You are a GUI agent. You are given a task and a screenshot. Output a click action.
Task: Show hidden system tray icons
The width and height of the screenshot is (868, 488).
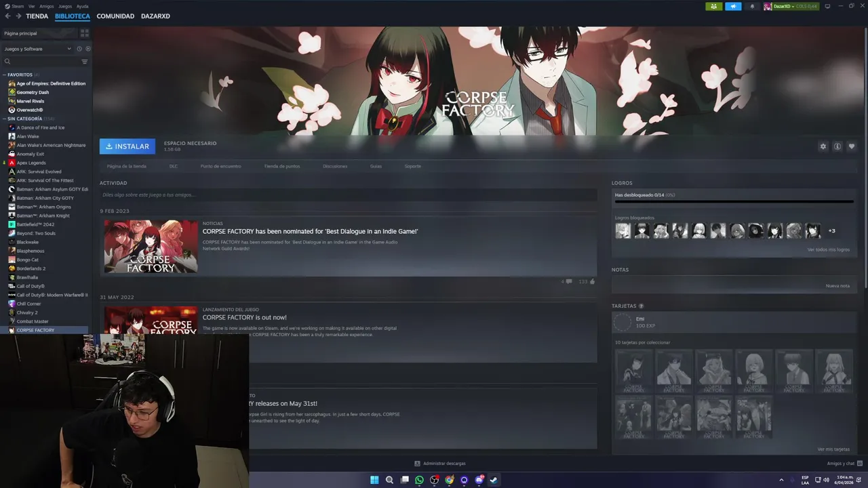[781, 480]
